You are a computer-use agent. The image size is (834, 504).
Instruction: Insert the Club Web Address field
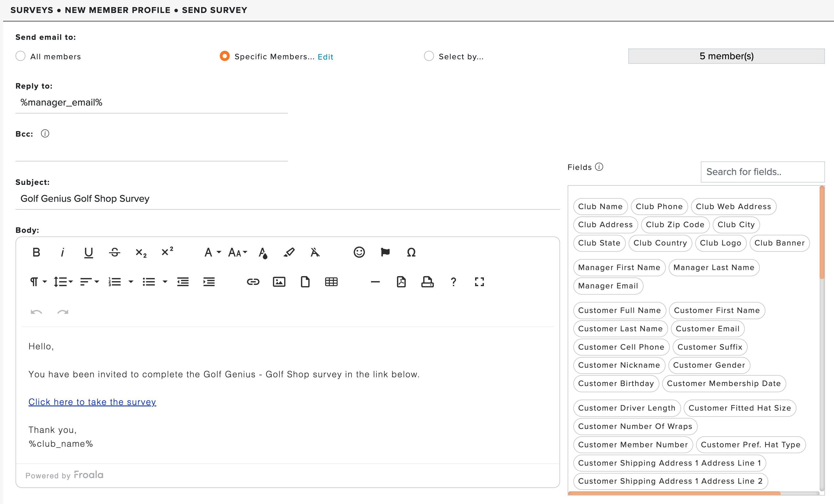pyautogui.click(x=734, y=207)
